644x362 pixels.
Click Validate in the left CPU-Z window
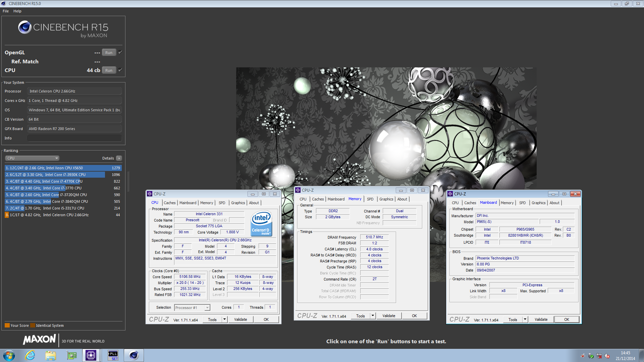tap(240, 319)
